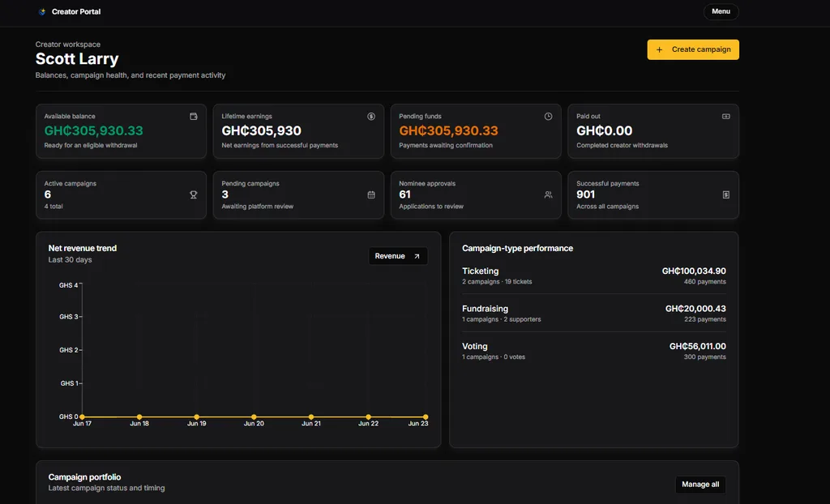This screenshot has width=830, height=504.
Task: Click the green GH₵305,930.33 available balance
Action: point(94,130)
